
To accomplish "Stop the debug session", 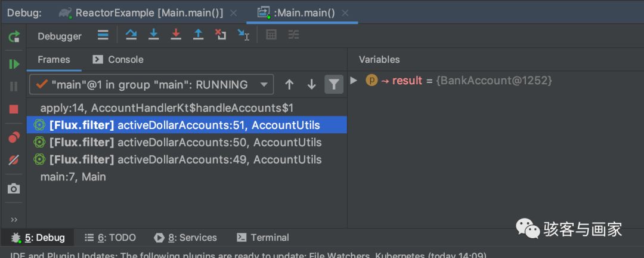I will pyautogui.click(x=14, y=109).
